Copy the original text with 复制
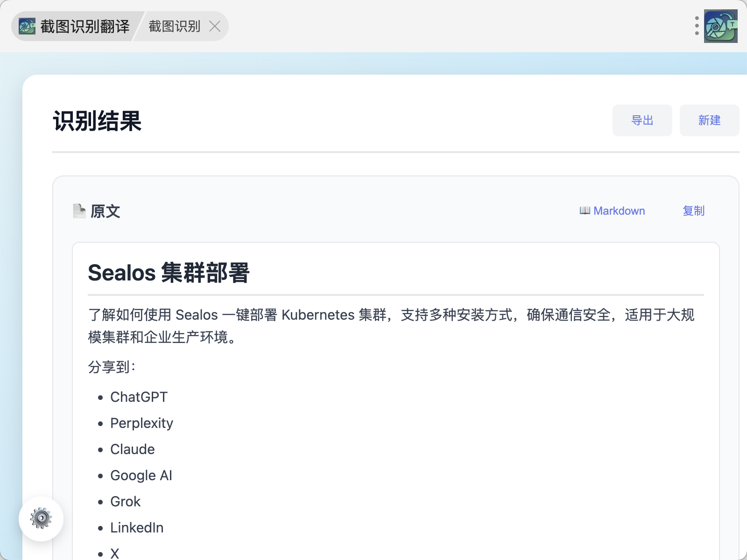The height and width of the screenshot is (560, 747). (693, 211)
